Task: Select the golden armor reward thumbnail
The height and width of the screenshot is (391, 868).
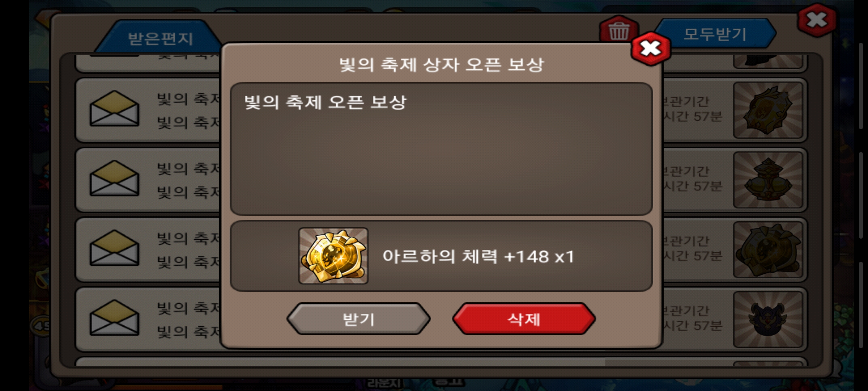Action: [x=768, y=180]
